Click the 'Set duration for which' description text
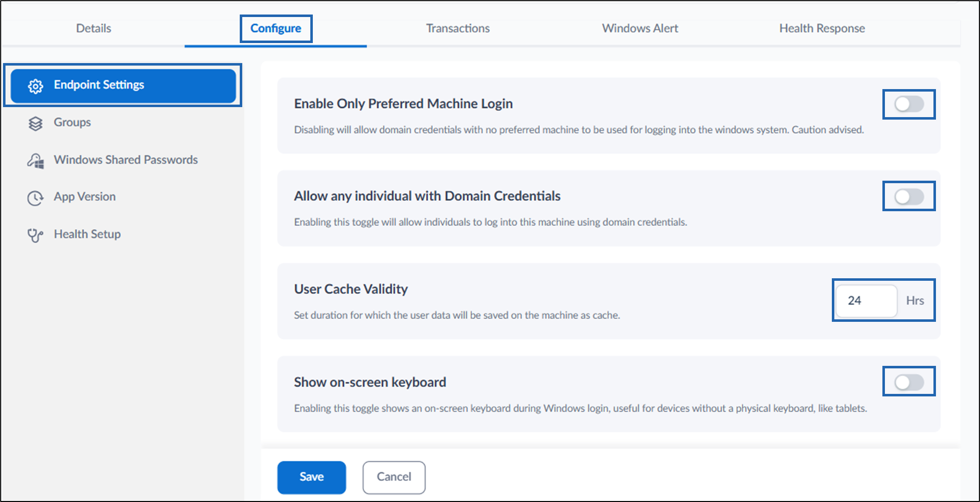 (x=457, y=315)
